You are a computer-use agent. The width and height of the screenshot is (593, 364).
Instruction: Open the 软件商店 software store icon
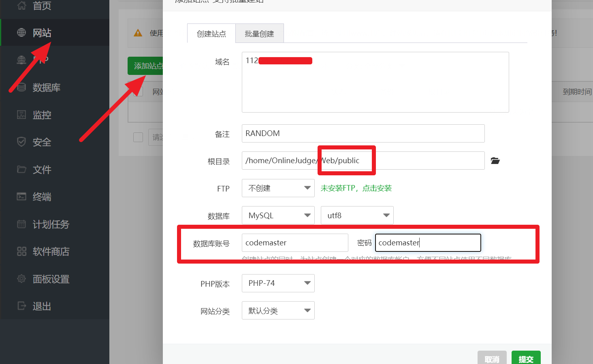tap(21, 251)
